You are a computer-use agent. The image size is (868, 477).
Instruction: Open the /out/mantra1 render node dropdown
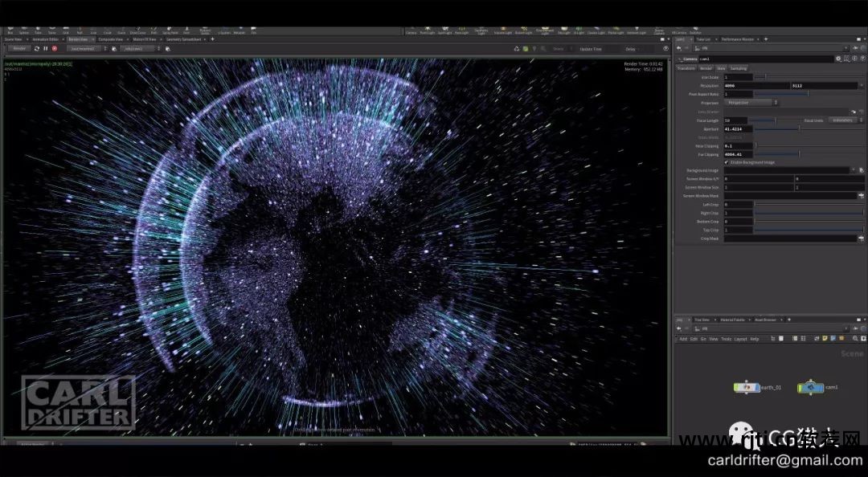tap(86, 49)
